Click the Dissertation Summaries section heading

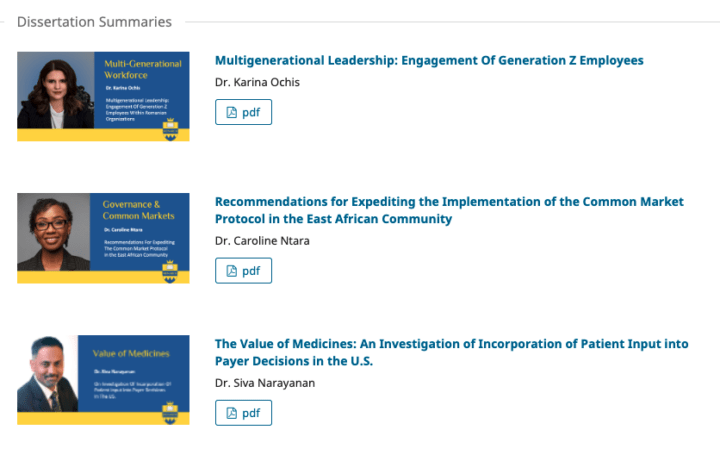click(x=94, y=22)
